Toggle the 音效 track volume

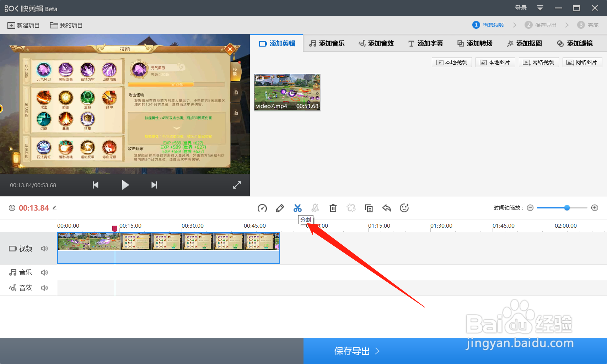point(44,288)
